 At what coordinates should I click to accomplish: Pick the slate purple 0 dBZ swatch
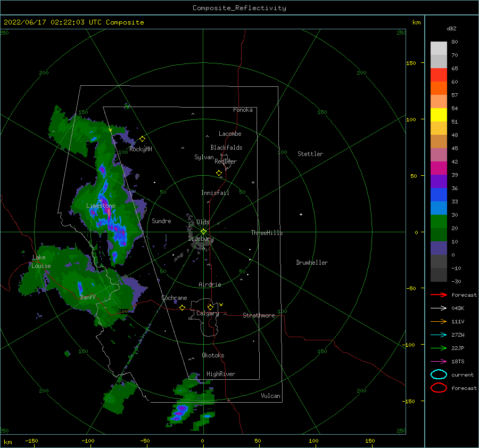[439, 248]
